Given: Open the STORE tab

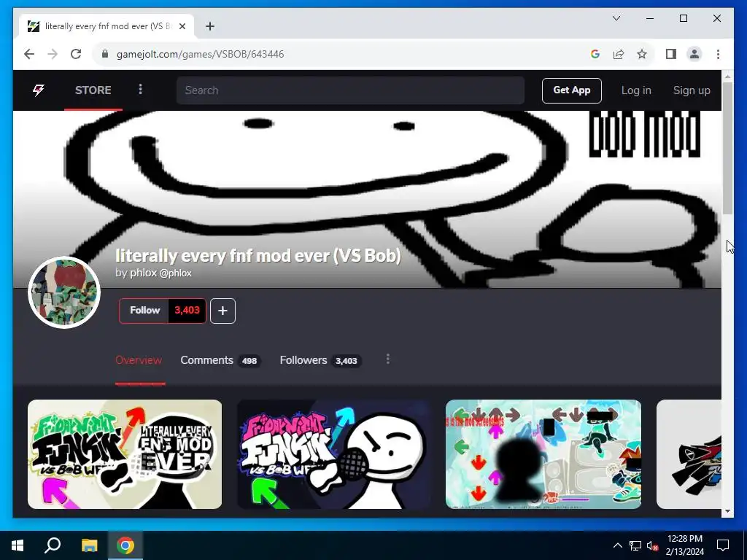Looking at the screenshot, I should pos(93,90).
